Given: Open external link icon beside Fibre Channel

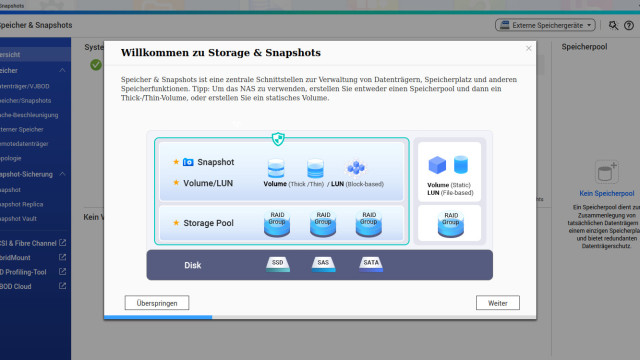Looking at the screenshot, I should point(62,242).
